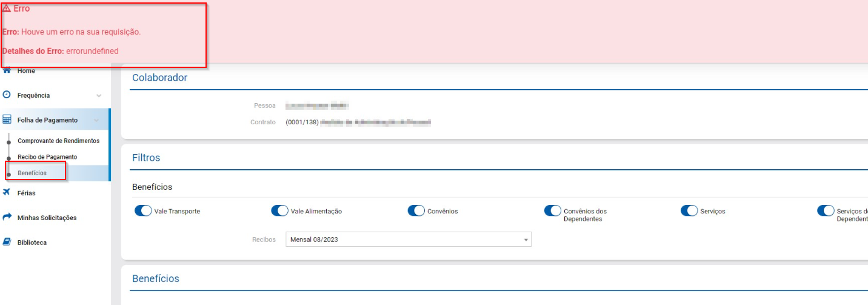The width and height of the screenshot is (868, 305).
Task: Click the warning triangle icon in error banner
Action: (7, 8)
